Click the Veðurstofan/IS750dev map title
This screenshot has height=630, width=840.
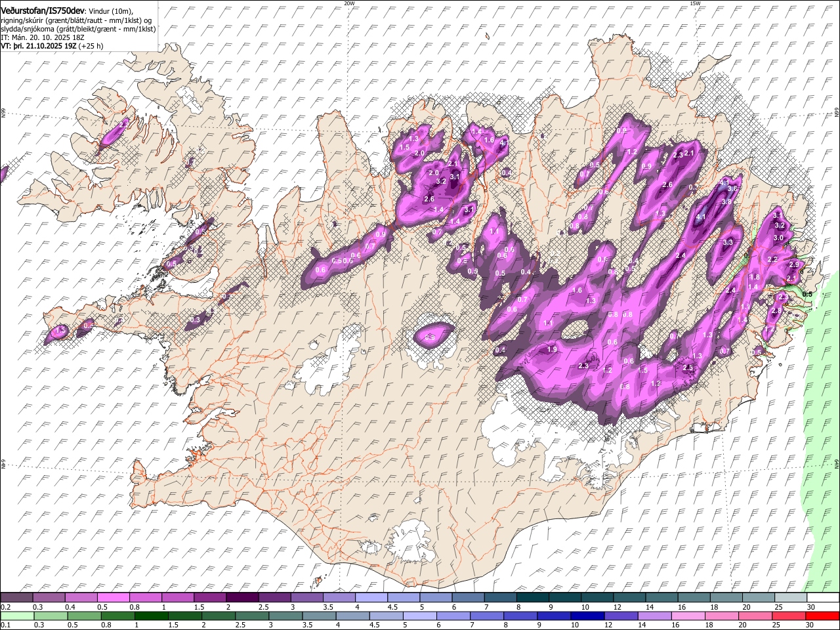[43, 10]
